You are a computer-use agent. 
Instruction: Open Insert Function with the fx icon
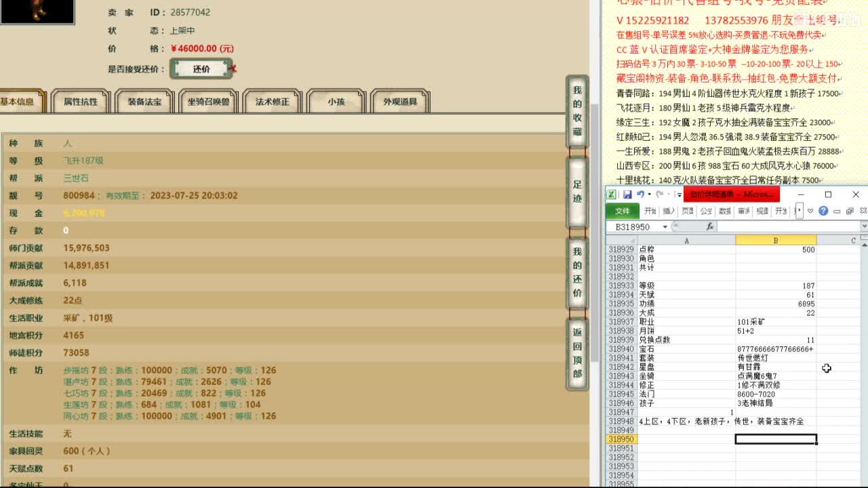pos(709,225)
